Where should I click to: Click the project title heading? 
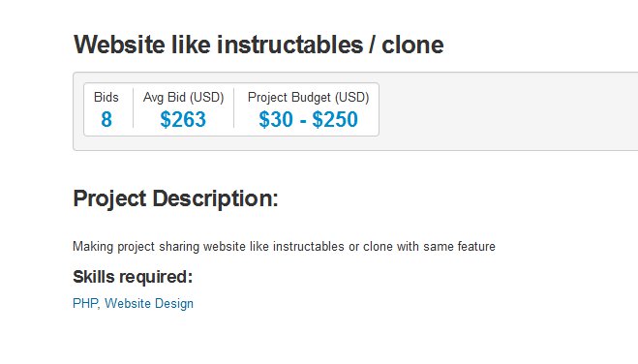pos(258,45)
